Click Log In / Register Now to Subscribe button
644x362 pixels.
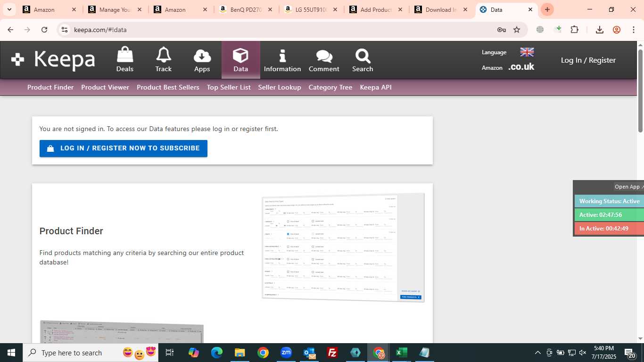pos(124,148)
